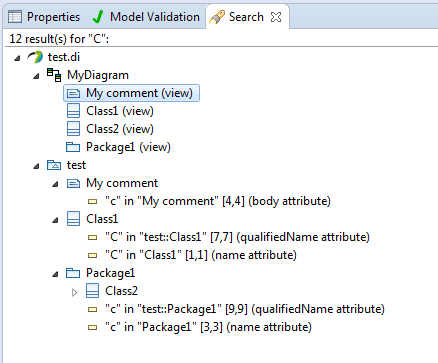This screenshot has height=363, width=438.
Task: Switch to the Properties tab
Action: tap(44, 17)
